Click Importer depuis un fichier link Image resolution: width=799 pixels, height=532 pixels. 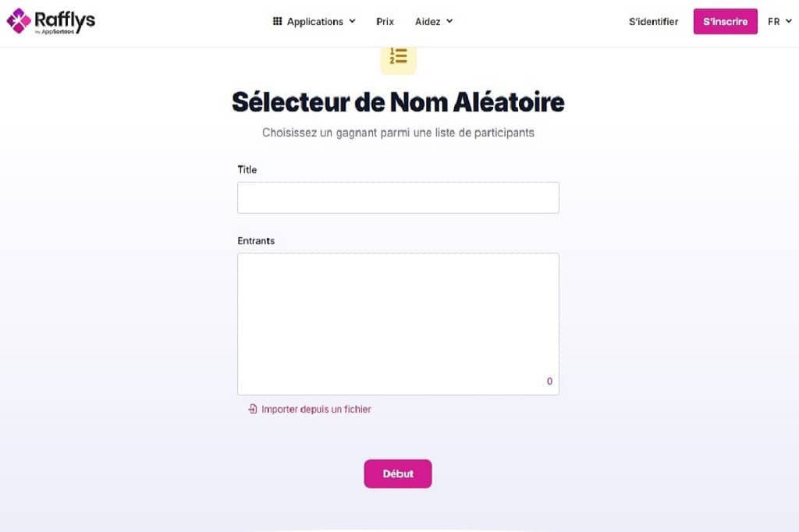(x=316, y=409)
